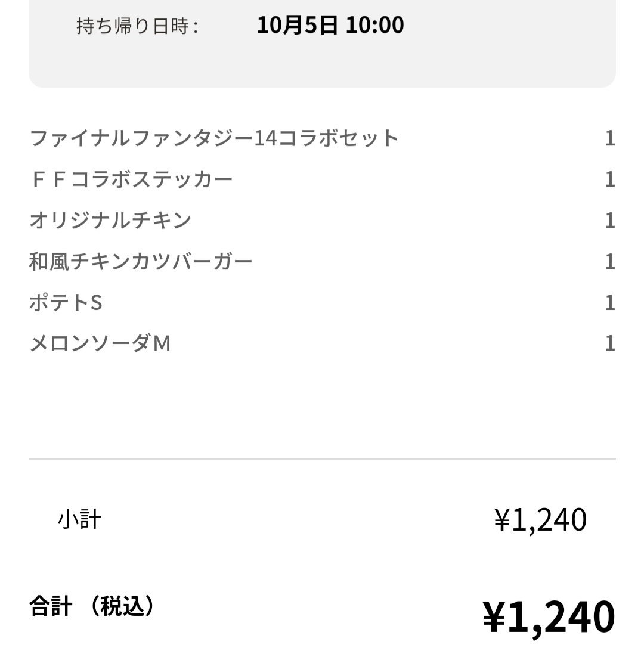
Task: Click quantity 1 beside ＦＦコラボステッカー
Action: click(610, 179)
